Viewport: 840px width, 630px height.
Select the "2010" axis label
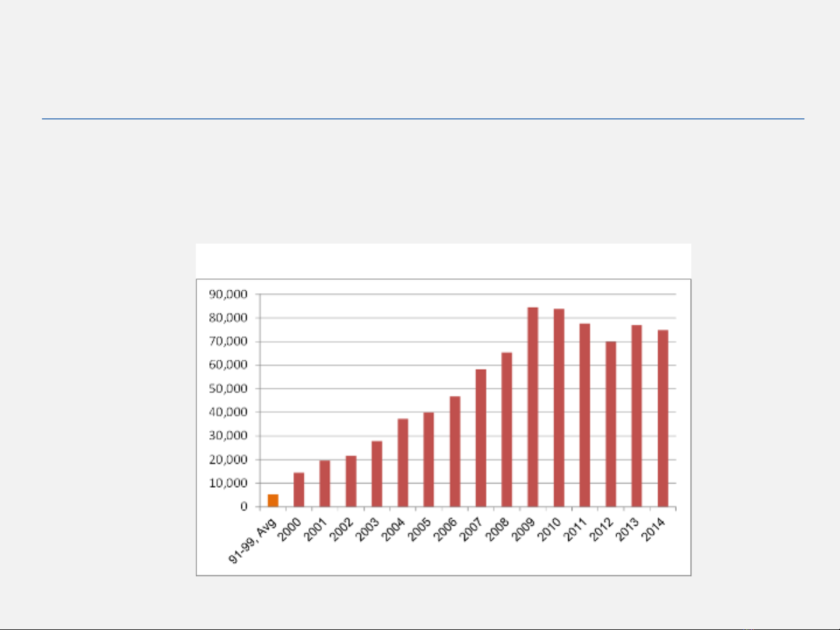click(549, 529)
